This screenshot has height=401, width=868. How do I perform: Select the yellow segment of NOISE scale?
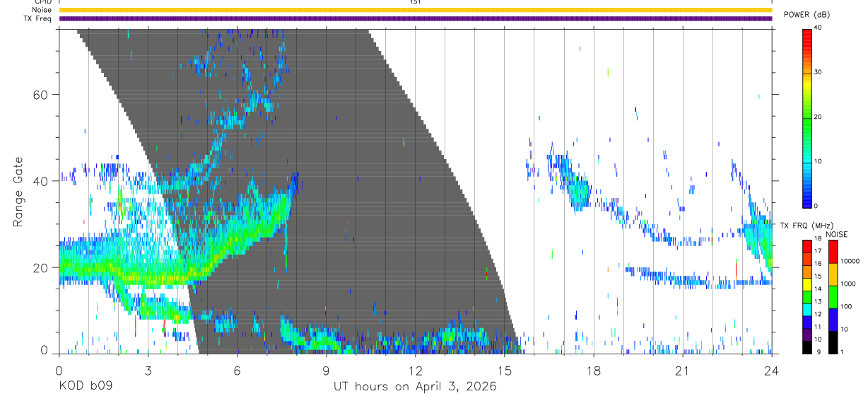coord(833,274)
